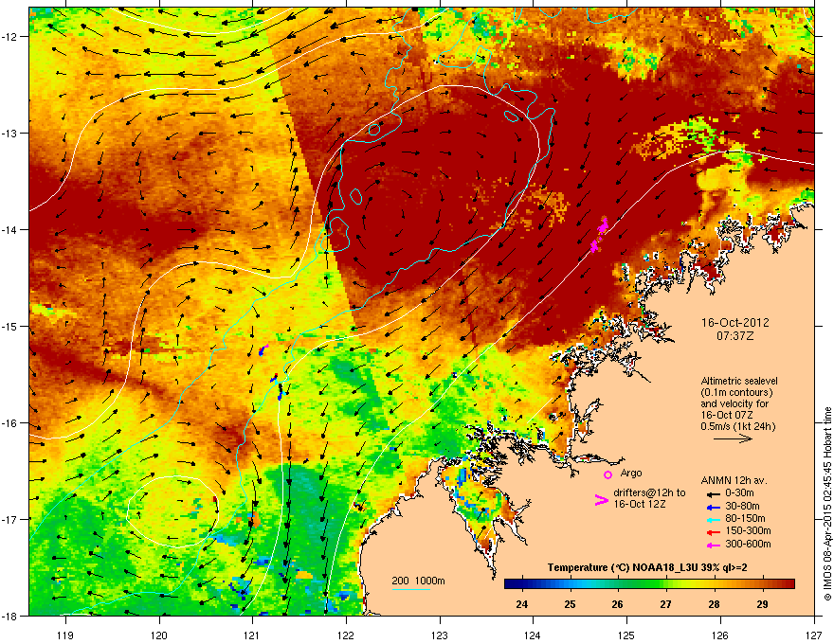
Task: Click the 24 tick label under color bar
Action: [522, 604]
